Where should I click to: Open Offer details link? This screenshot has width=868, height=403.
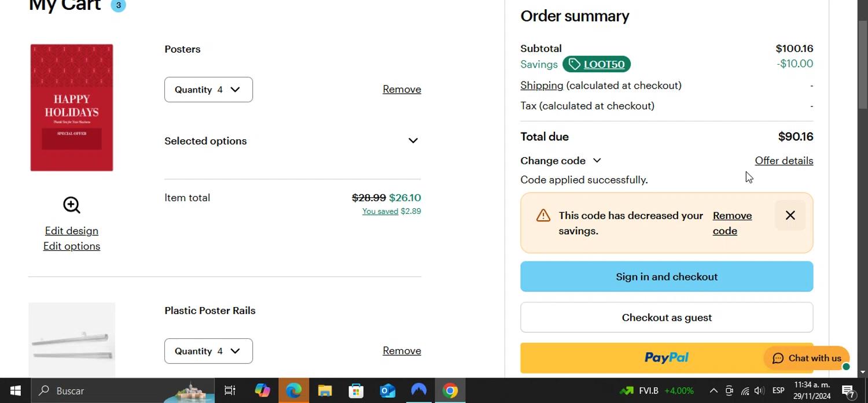[784, 161]
